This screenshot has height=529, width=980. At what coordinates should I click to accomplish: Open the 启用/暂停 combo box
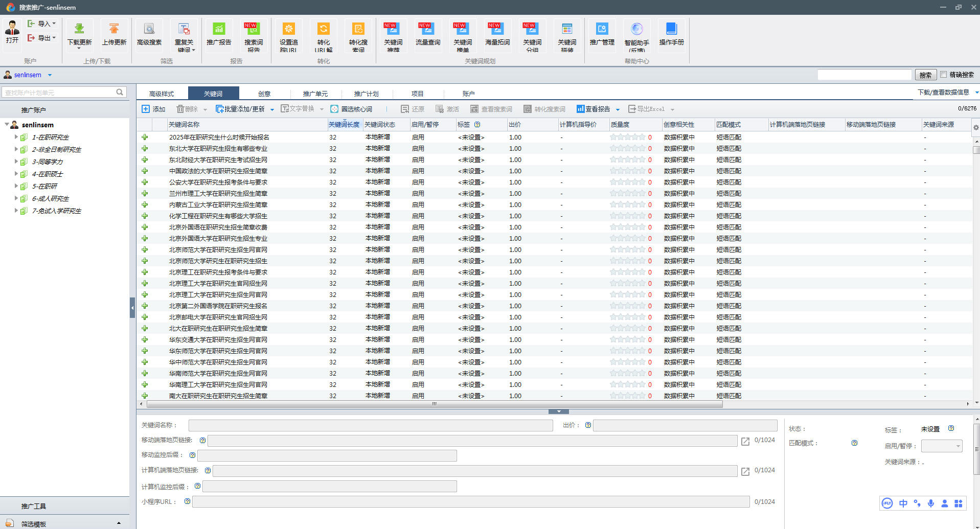941,446
